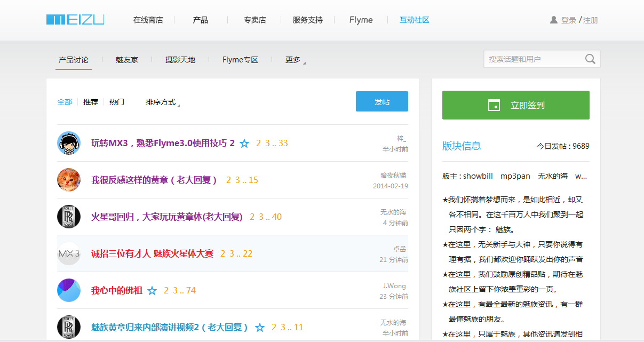644x342 pixels.
Task: Open the cartoon girl avatar of first post
Action: pos(69,143)
